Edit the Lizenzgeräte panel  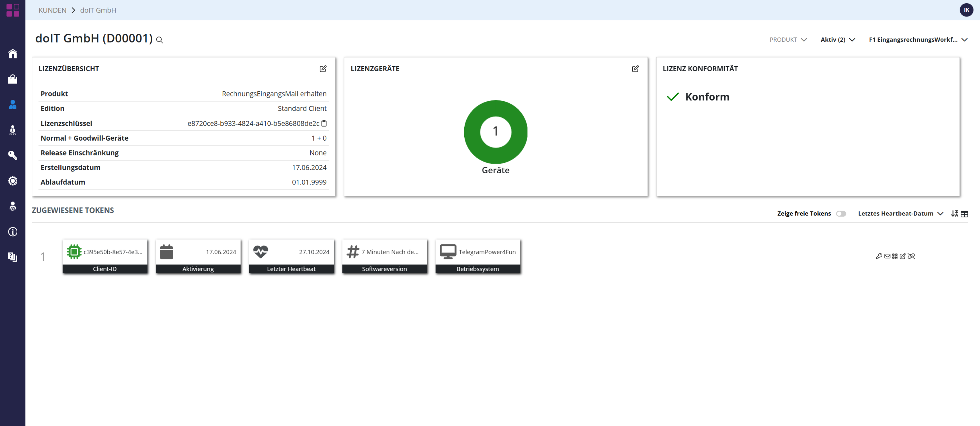635,69
